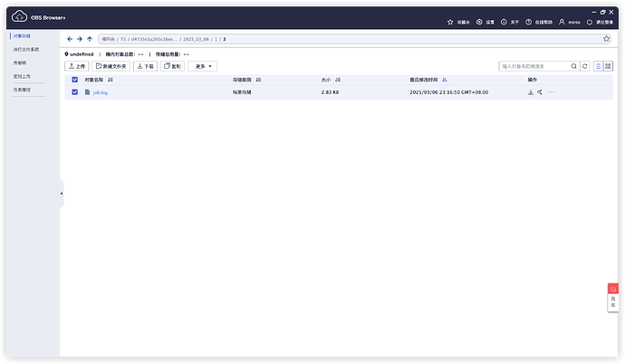
Task: Go up one folder level
Action: coord(89,39)
